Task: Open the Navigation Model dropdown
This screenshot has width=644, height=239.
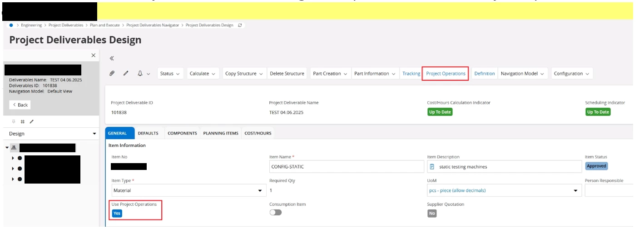Action: click(523, 74)
